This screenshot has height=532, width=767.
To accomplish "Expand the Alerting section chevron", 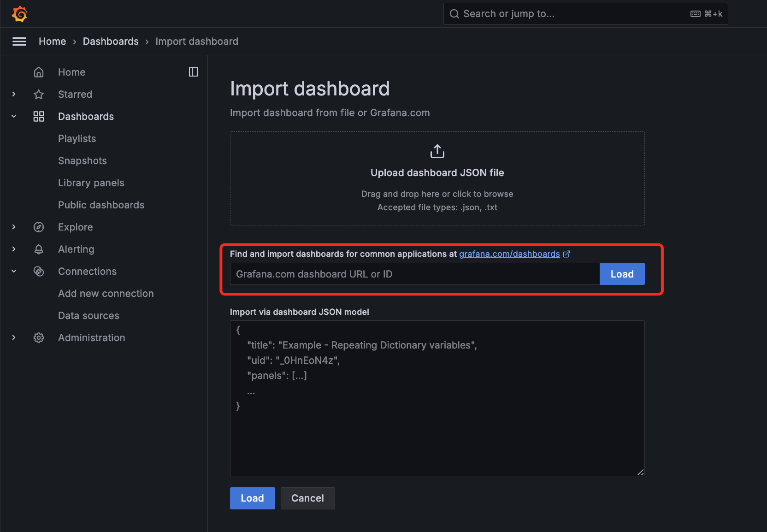I will [x=14, y=249].
